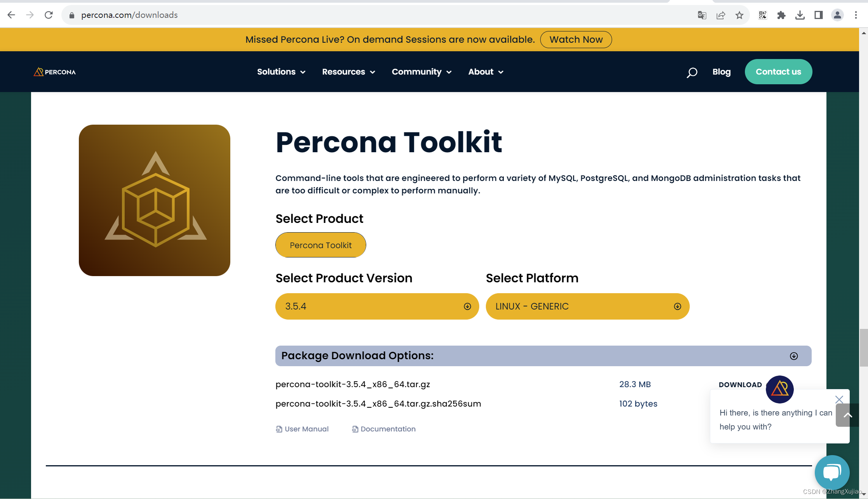Click DOWNLOAD for the tar.gz package
Image resolution: width=868 pixels, height=499 pixels.
pyautogui.click(x=740, y=385)
